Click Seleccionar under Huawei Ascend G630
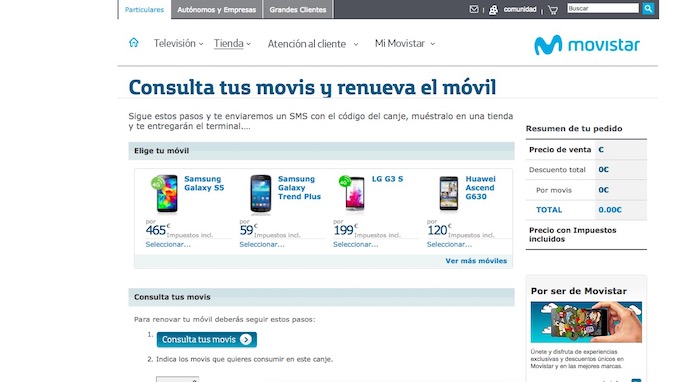This screenshot has height=382, width=700. pos(449,245)
